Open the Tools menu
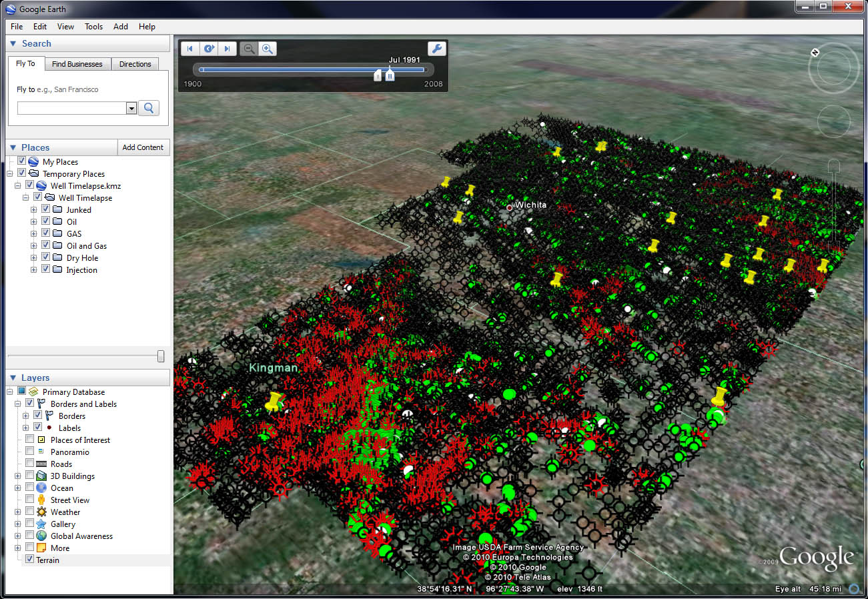The width and height of the screenshot is (868, 599). [93, 27]
